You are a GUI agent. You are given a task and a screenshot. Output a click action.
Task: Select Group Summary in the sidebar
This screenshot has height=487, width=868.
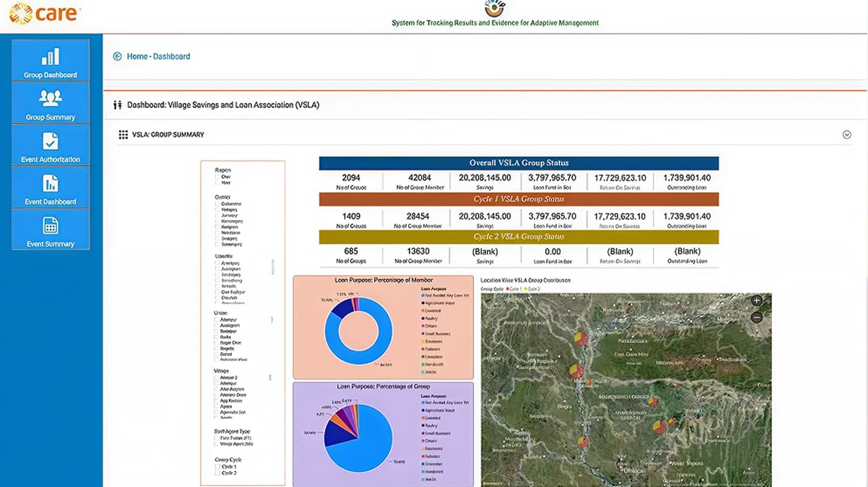50,103
